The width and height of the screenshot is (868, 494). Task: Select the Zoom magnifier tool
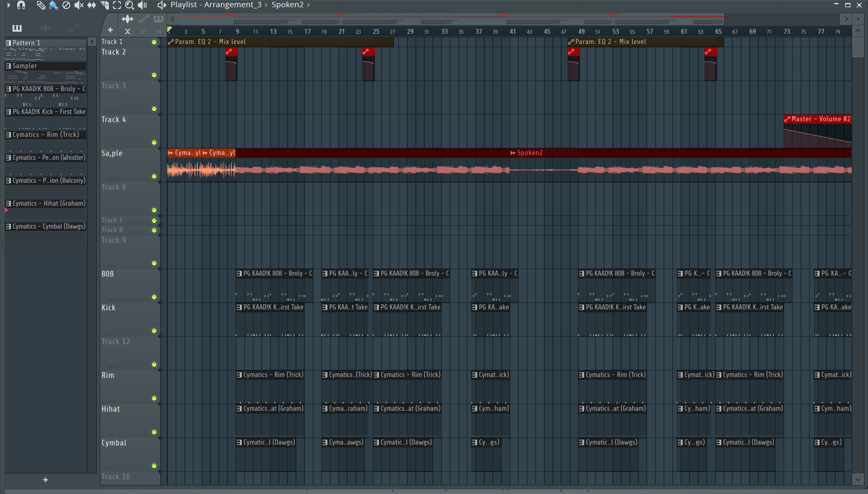tap(129, 5)
